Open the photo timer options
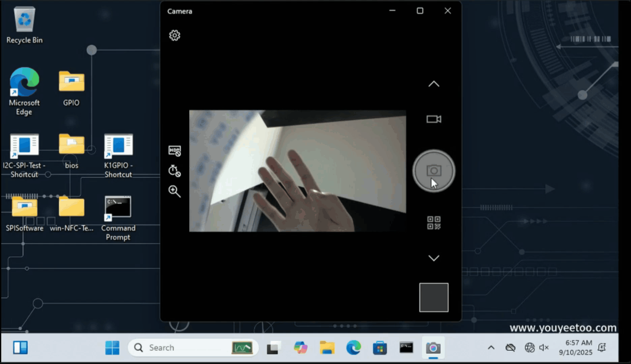 tap(174, 171)
